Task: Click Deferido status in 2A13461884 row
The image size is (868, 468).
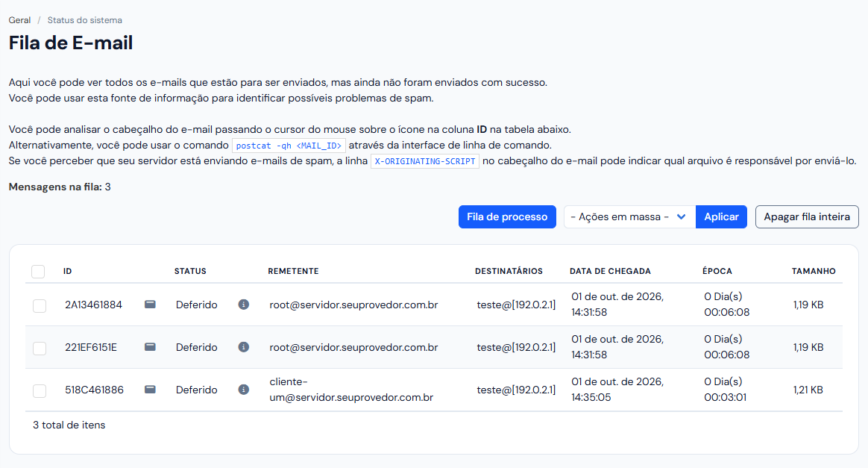Action: pos(197,305)
